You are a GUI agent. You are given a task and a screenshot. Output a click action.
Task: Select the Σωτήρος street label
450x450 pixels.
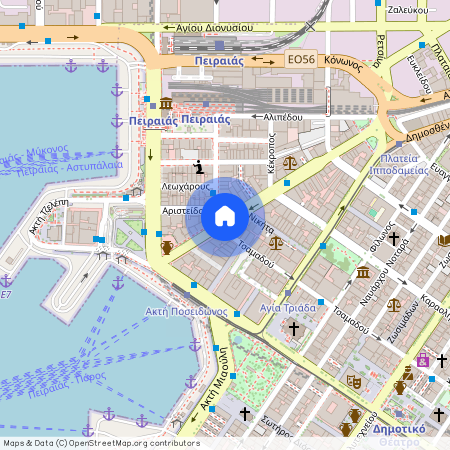[276, 426]
